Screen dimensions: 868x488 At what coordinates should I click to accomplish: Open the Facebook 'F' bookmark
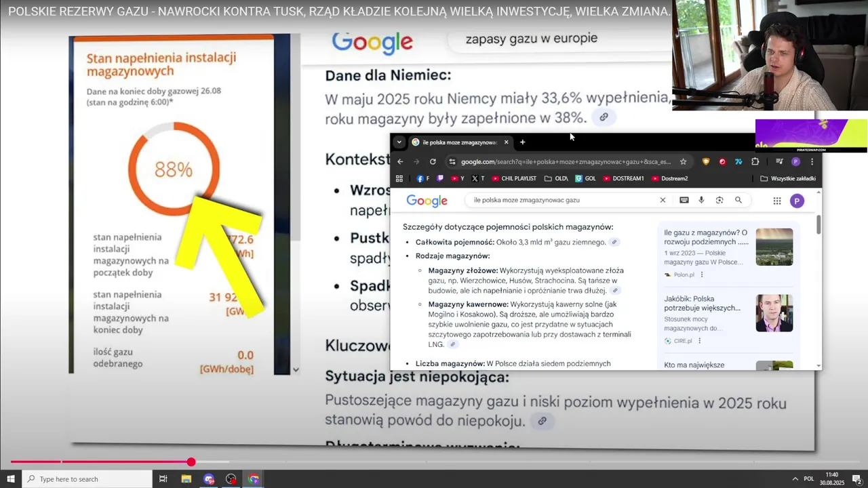[423, 178]
